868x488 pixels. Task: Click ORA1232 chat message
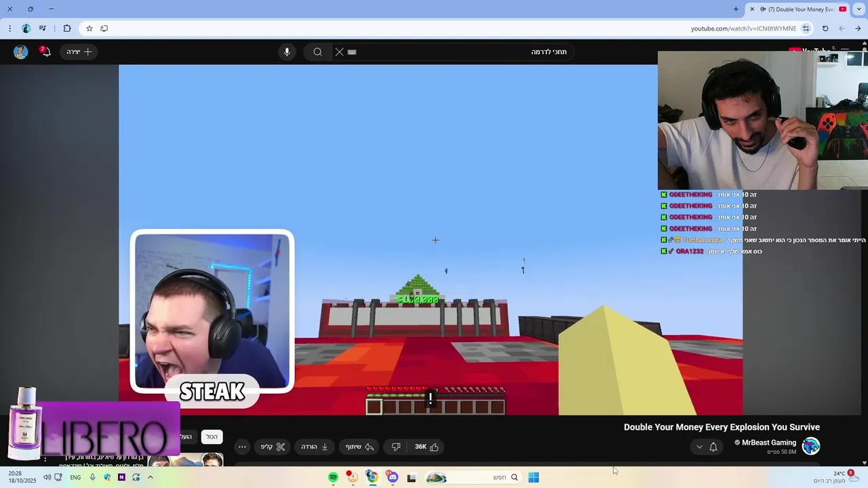[x=711, y=251]
